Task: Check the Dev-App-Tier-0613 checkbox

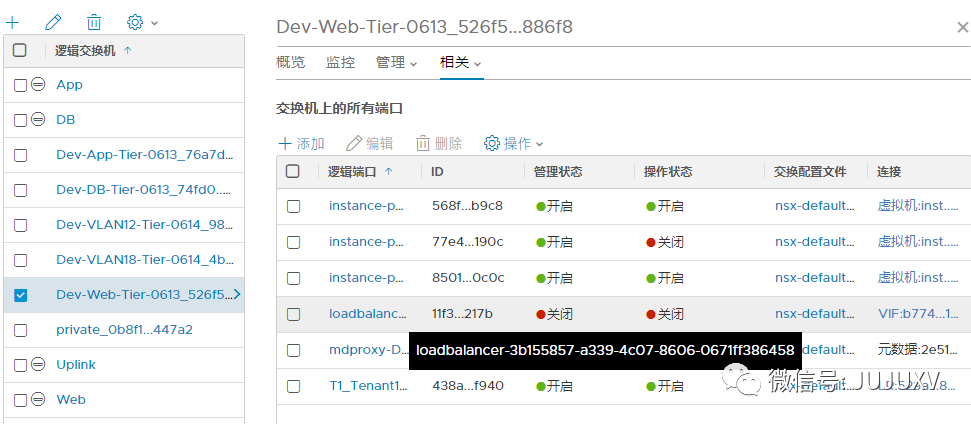Action: tap(20, 155)
